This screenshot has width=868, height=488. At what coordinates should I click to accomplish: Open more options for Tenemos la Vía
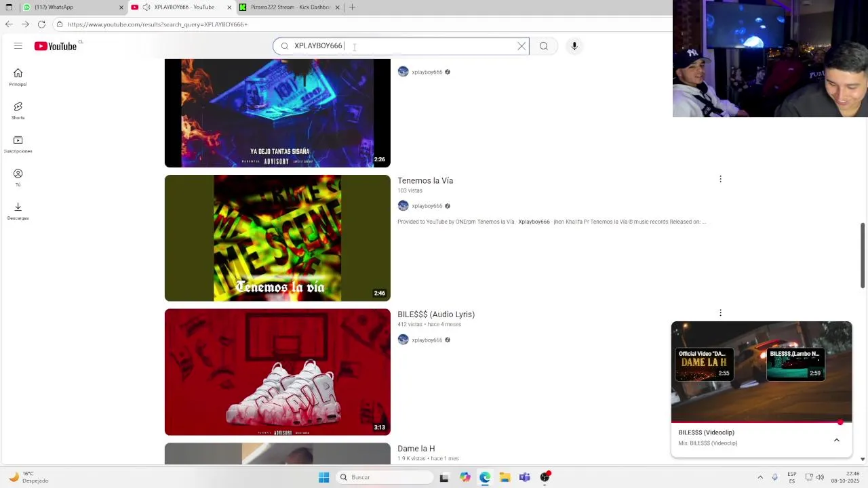720,179
